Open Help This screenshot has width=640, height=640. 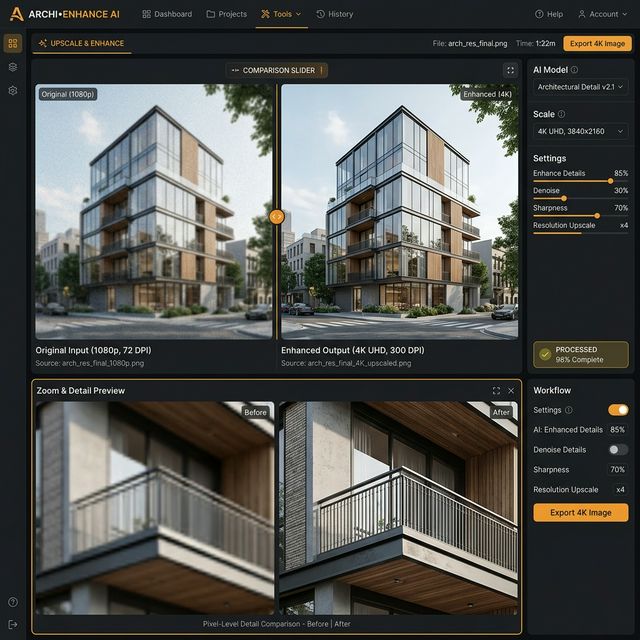549,14
